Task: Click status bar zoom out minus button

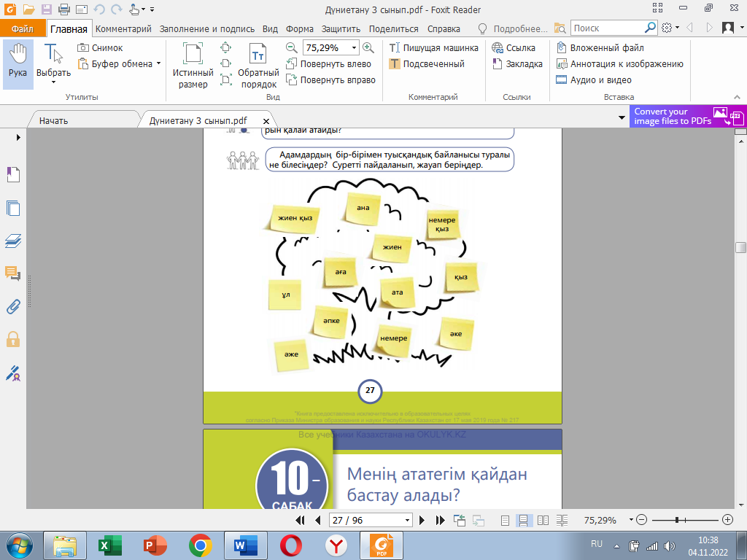Action: [x=642, y=520]
